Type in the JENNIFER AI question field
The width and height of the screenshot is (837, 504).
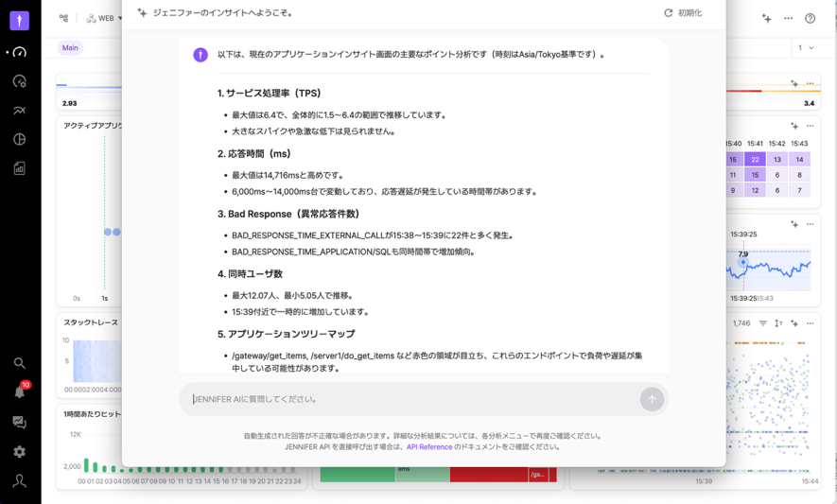pos(411,400)
